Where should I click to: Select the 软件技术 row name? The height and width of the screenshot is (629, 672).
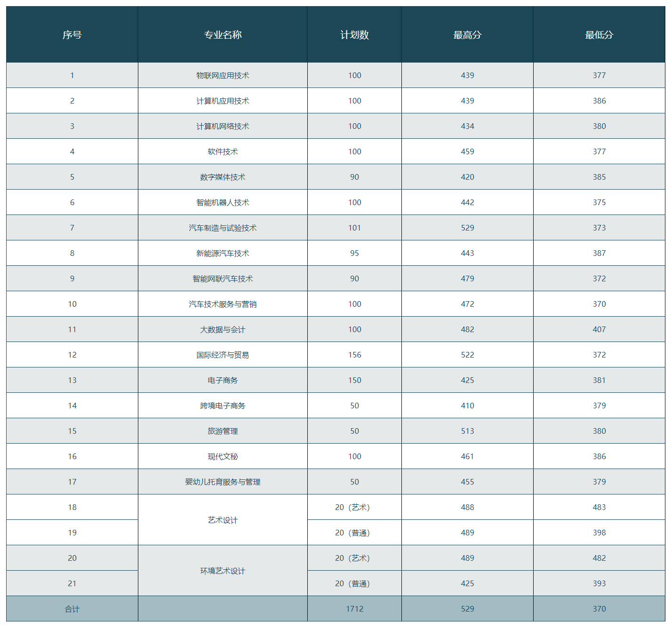click(x=223, y=151)
